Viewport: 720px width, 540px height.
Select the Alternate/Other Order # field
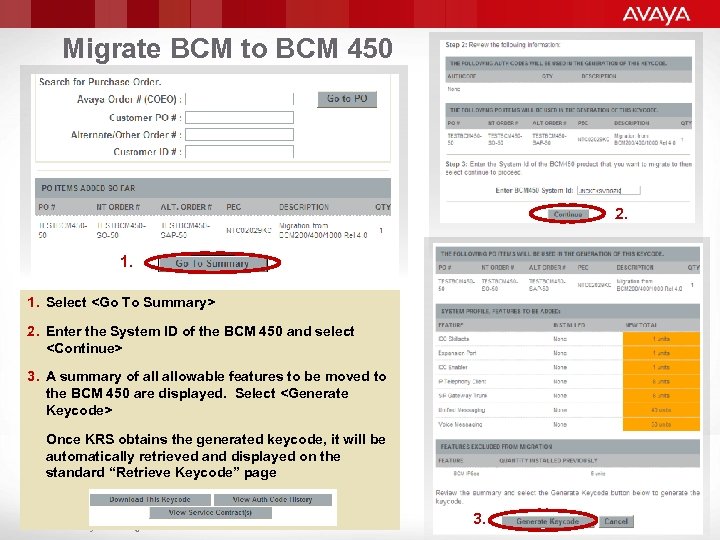click(239, 135)
